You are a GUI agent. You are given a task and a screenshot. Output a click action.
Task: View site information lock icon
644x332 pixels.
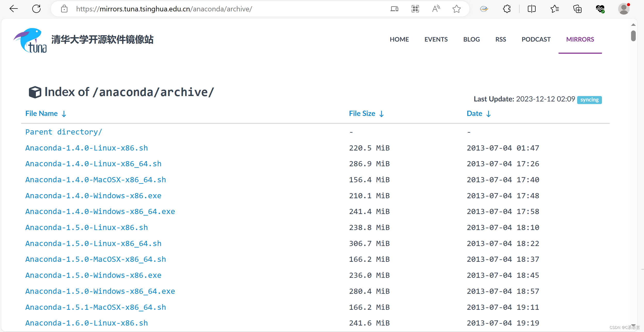pos(64,9)
